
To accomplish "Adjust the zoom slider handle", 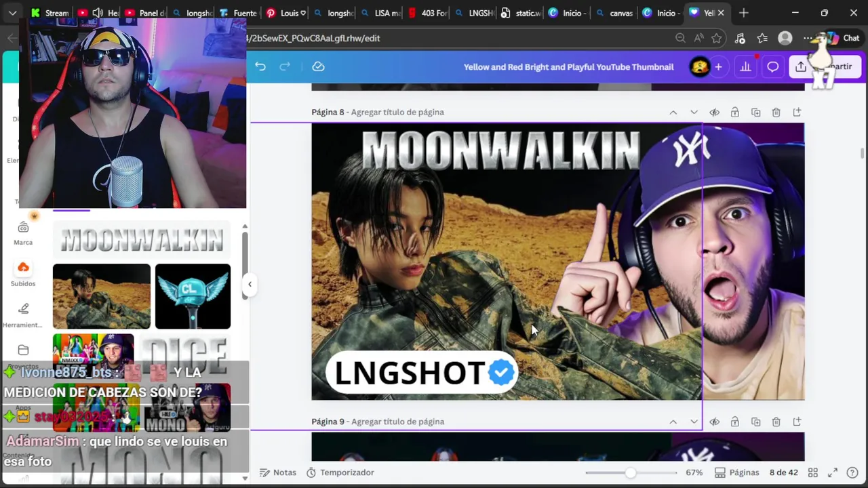I will tap(631, 472).
